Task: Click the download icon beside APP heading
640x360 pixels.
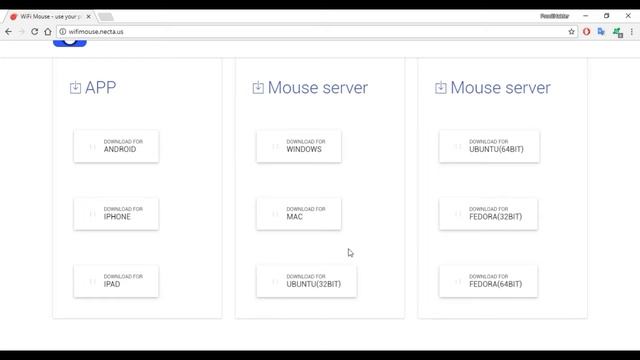Action: tap(75, 88)
